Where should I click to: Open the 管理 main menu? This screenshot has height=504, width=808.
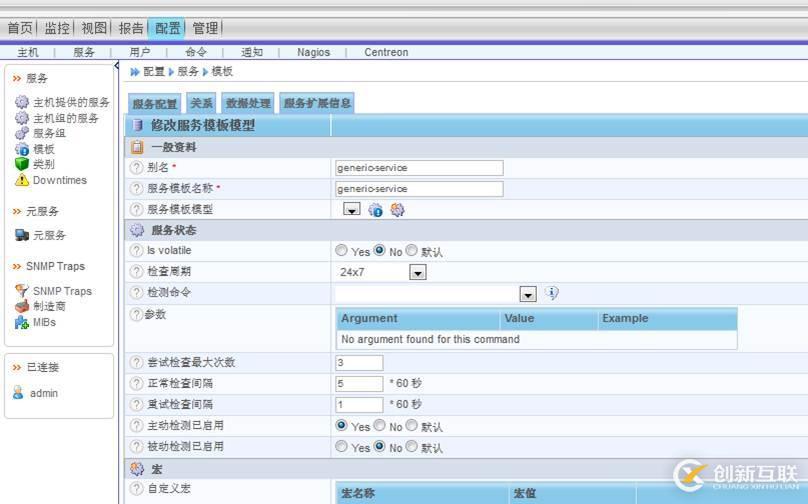[x=205, y=28]
